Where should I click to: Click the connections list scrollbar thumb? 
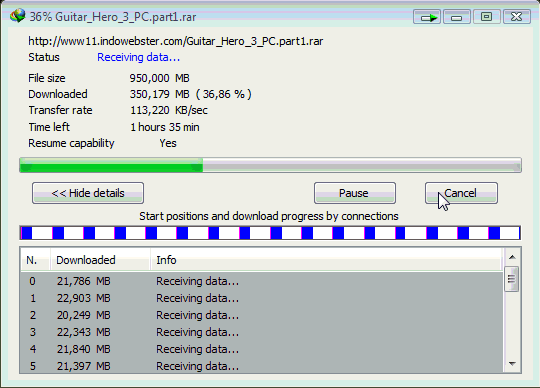pos(512,279)
